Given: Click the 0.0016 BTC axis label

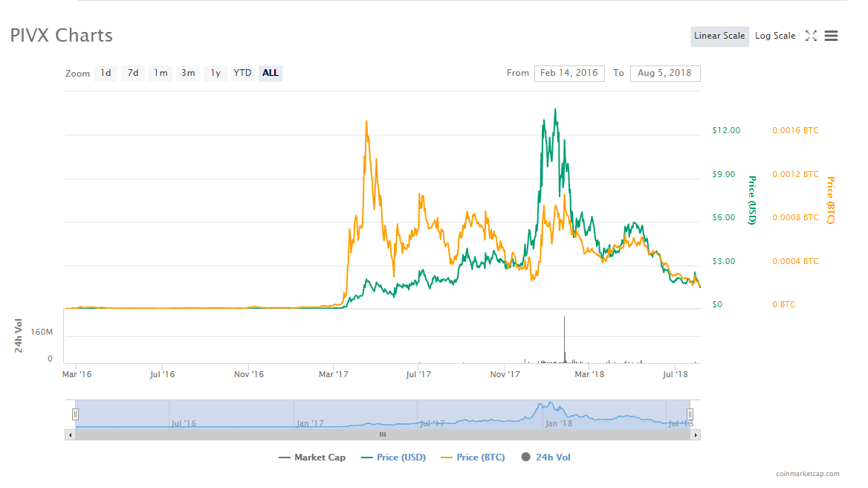Looking at the screenshot, I should coord(795,131).
